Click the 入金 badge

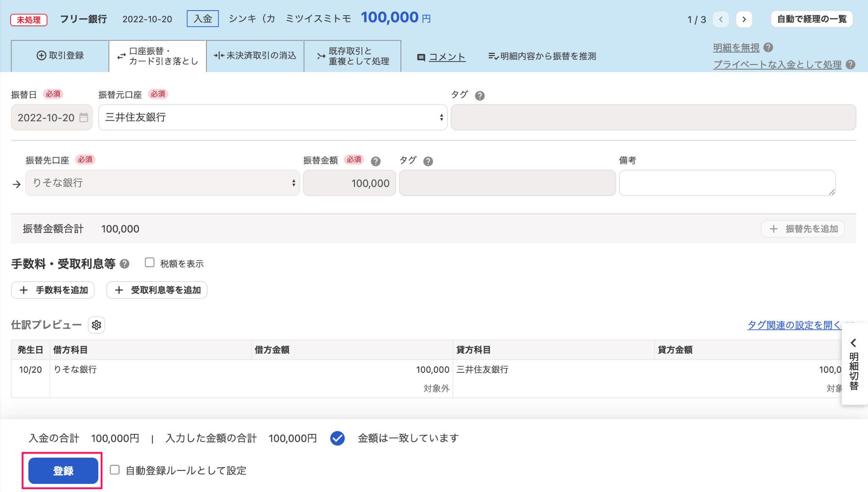coord(203,19)
